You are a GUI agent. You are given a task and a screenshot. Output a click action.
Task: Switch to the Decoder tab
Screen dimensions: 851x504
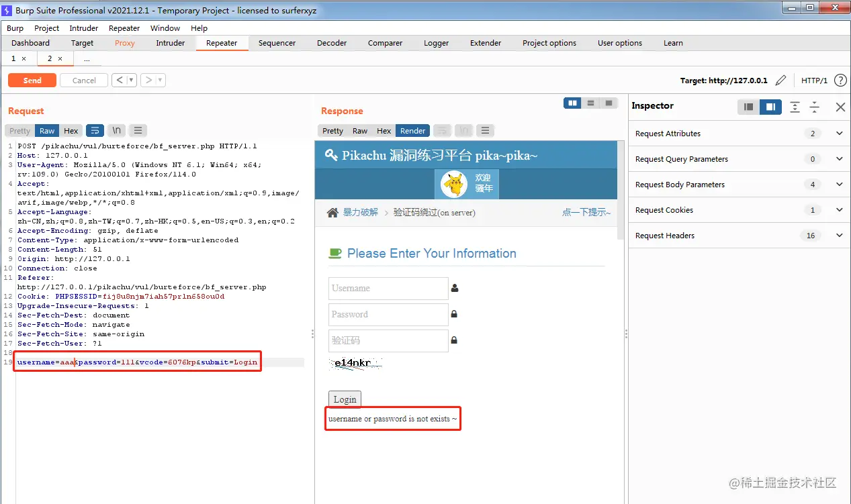tap(332, 43)
